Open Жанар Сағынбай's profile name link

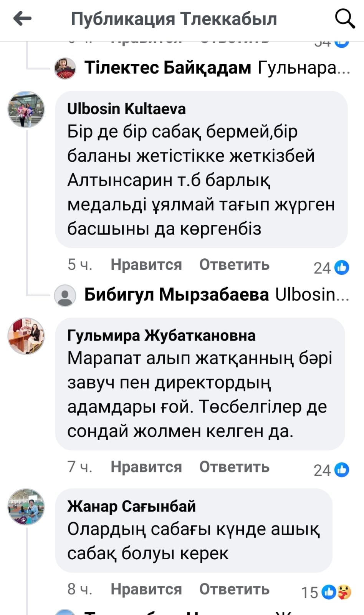pos(131,507)
